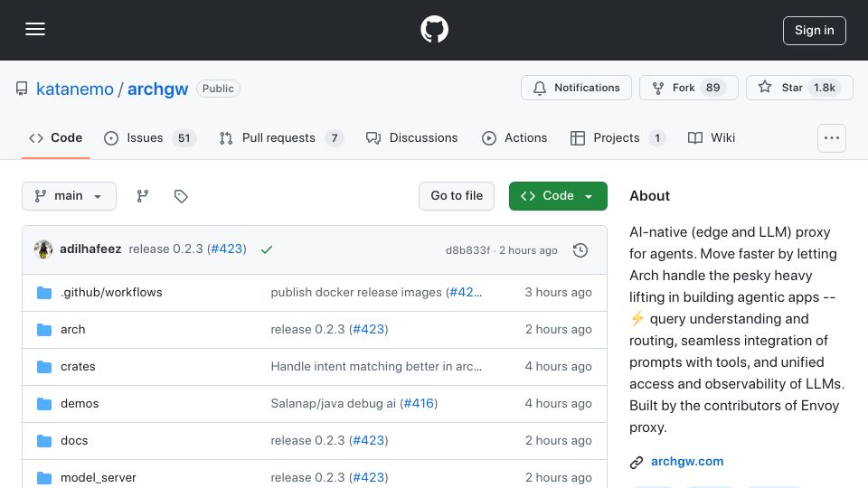Click the folder icon for .github/workflows
868x488 pixels.
44,293
